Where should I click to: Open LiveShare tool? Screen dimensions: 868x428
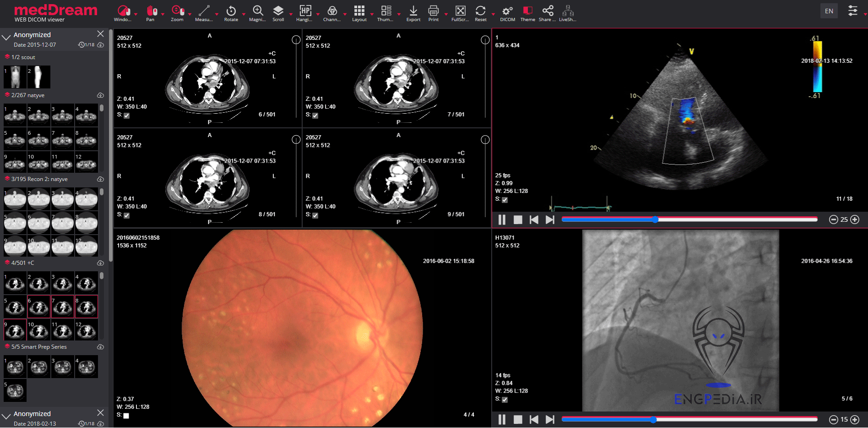coord(568,13)
